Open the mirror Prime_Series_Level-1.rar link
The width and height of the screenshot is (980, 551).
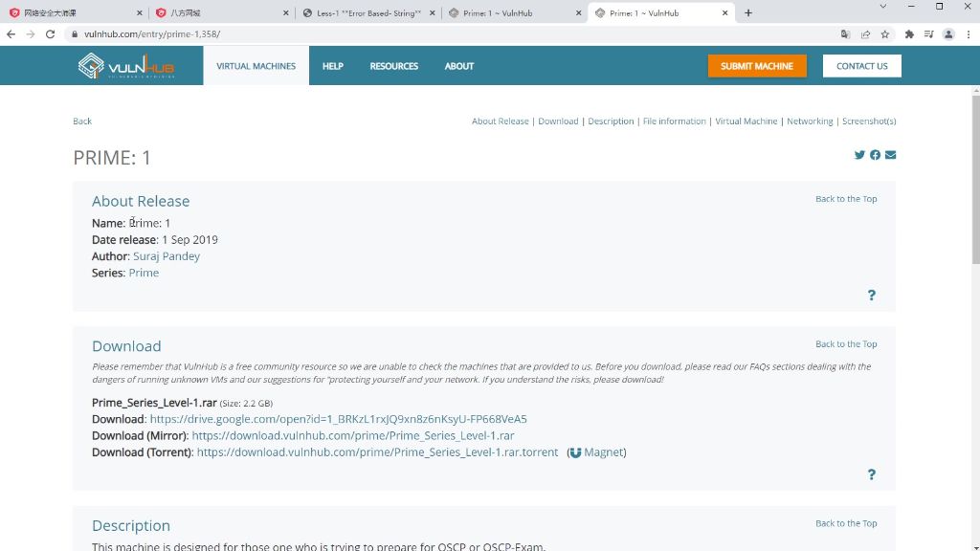click(353, 436)
